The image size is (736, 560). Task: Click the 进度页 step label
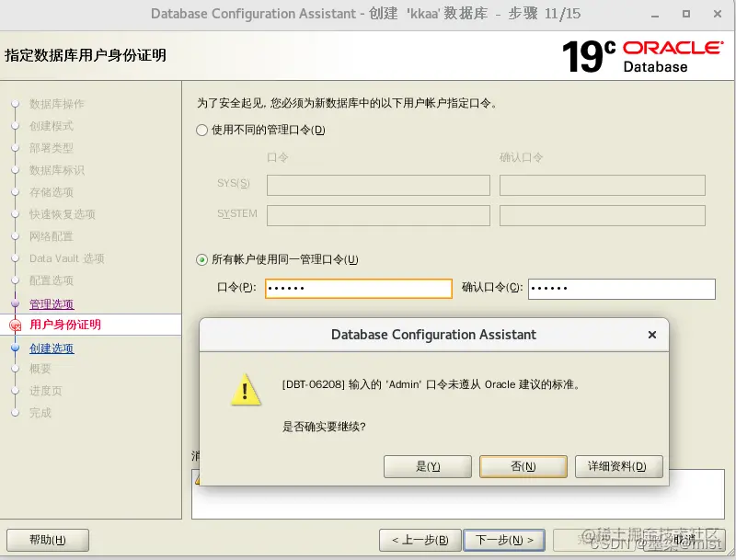pyautogui.click(x=45, y=391)
